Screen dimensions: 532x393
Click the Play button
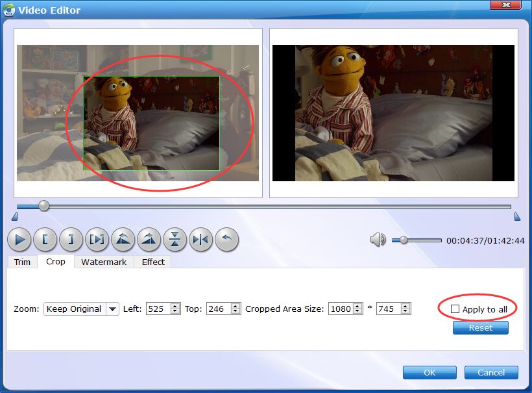pyautogui.click(x=19, y=240)
